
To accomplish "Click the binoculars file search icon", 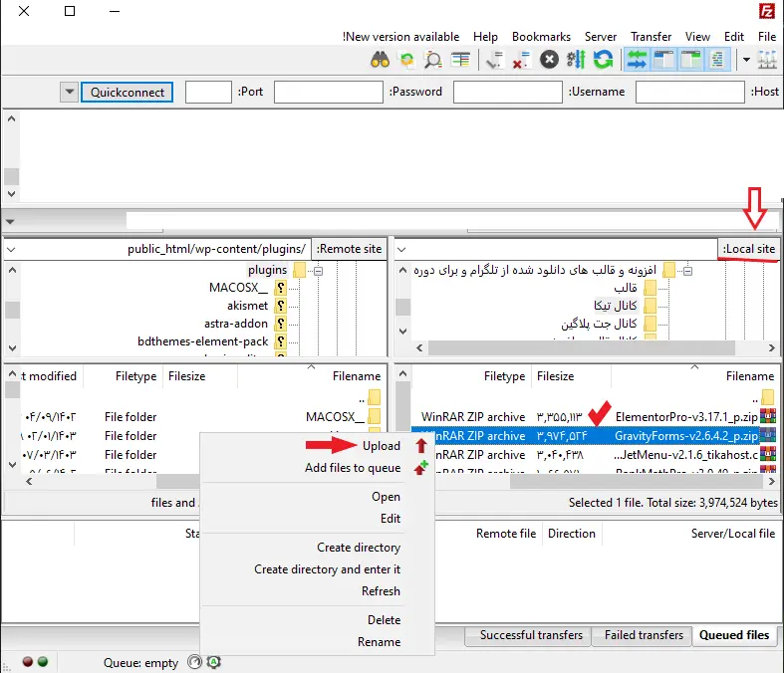I will tap(380, 60).
